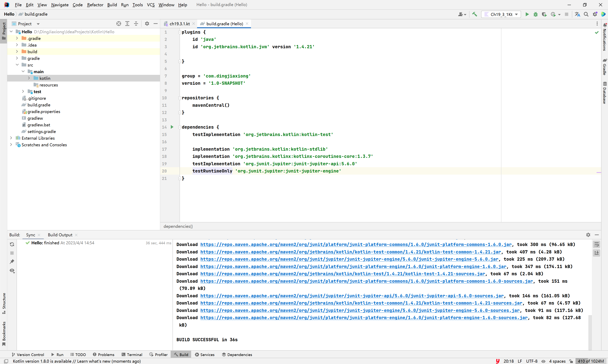Screen dimensions: 608x364
Task: Click the memory indicator 410 of 1024M
Action: click(x=591, y=361)
